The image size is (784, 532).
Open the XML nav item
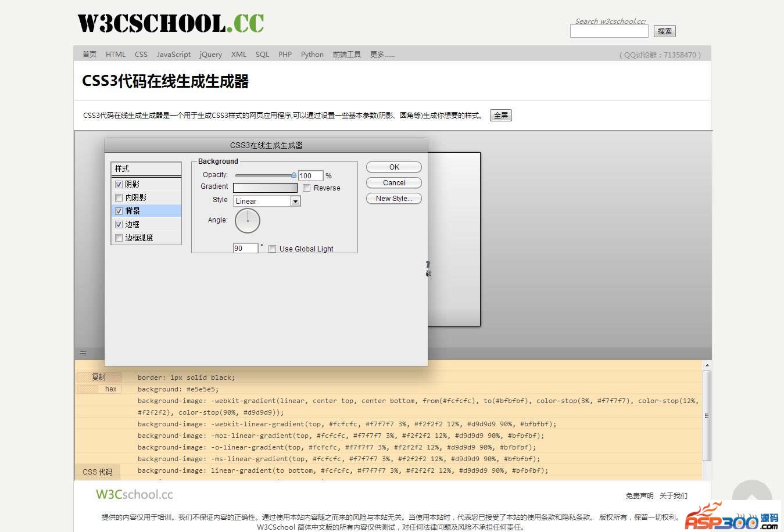click(239, 55)
